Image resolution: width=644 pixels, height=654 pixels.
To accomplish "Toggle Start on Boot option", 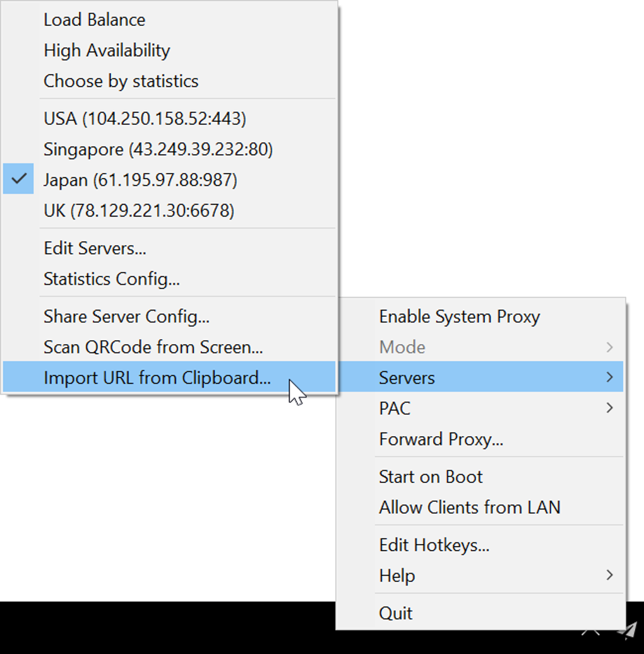I will tap(431, 477).
